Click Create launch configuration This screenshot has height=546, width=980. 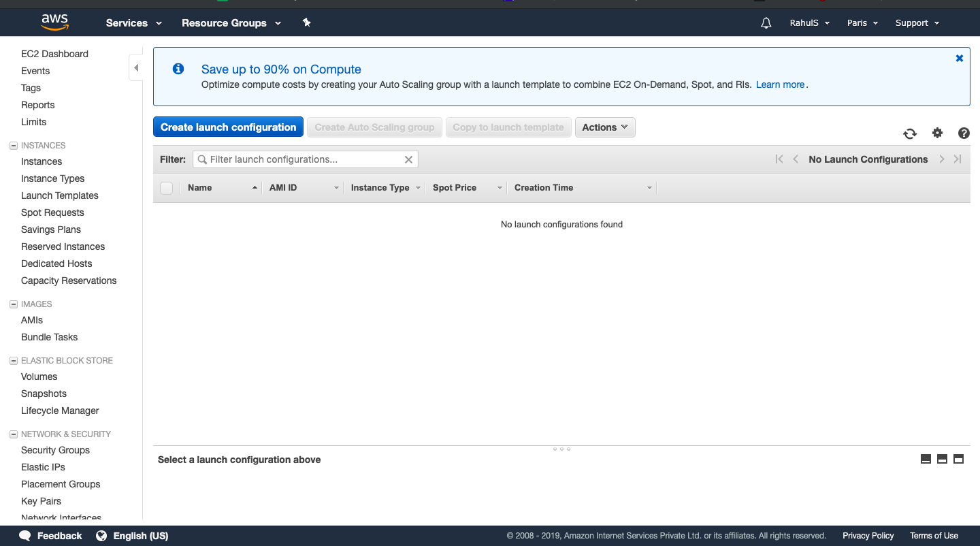pyautogui.click(x=228, y=127)
